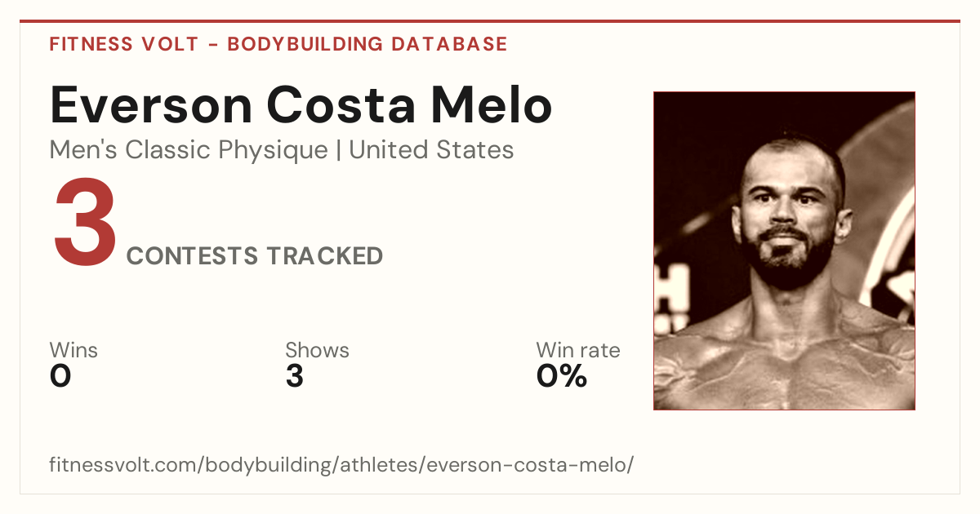Click the Contests Tracked label
980x514 pixels.
(x=255, y=256)
